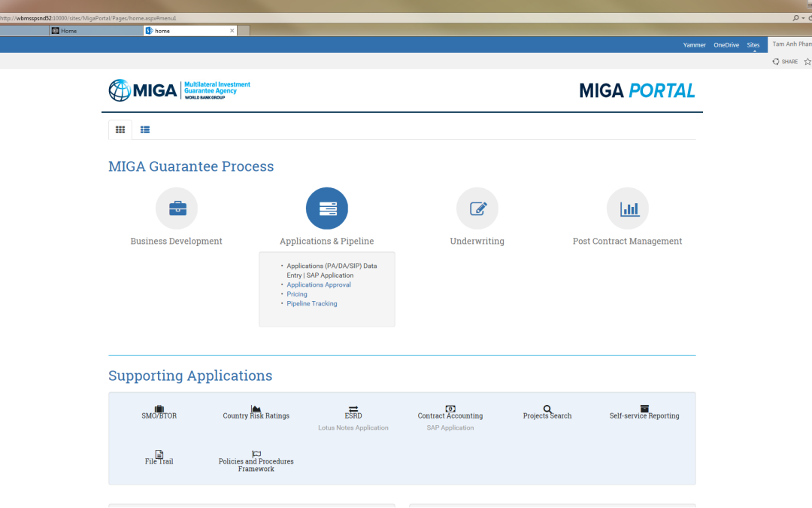Viewport: 812px width, 508px height.
Task: Click the Business Development briefcase icon
Action: coord(177,208)
